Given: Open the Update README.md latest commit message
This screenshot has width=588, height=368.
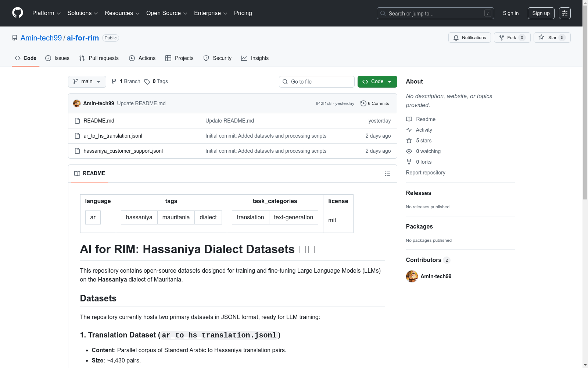Looking at the screenshot, I should click(141, 103).
